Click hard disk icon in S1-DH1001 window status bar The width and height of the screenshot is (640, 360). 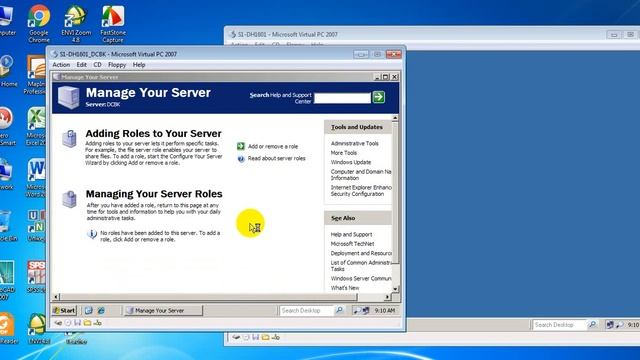pos(236,337)
